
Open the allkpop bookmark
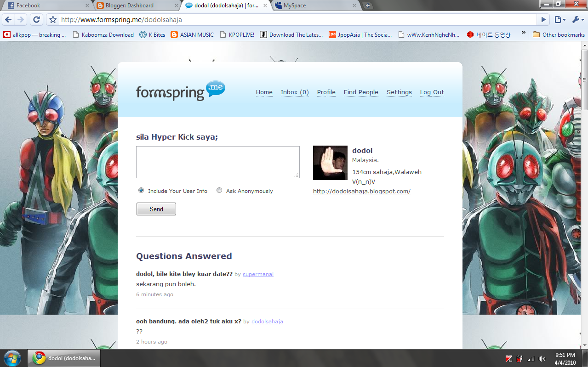35,34
